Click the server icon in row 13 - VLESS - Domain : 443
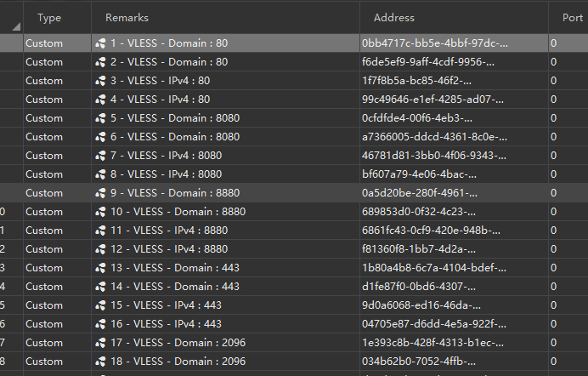This screenshot has height=376, width=588. [100, 268]
